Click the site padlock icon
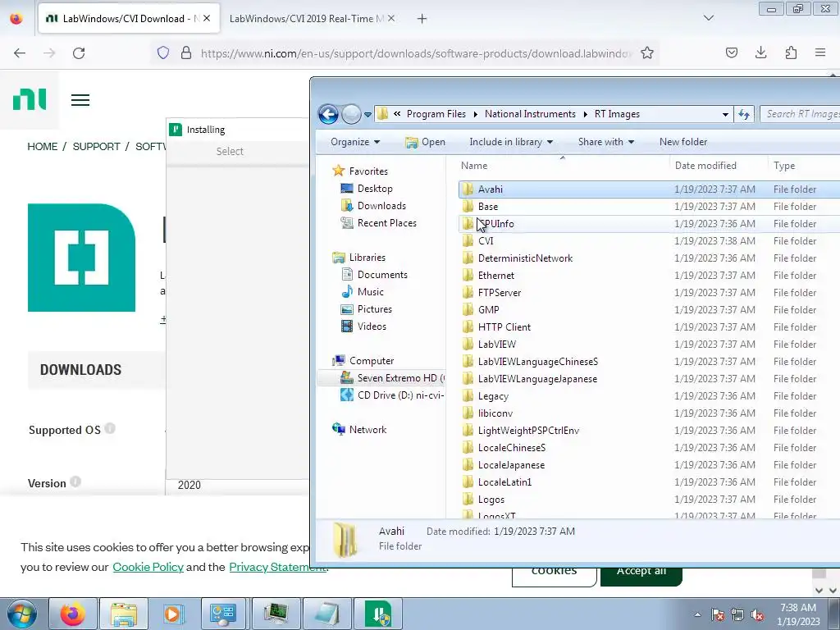Viewport: 840px width, 630px height. point(186,53)
